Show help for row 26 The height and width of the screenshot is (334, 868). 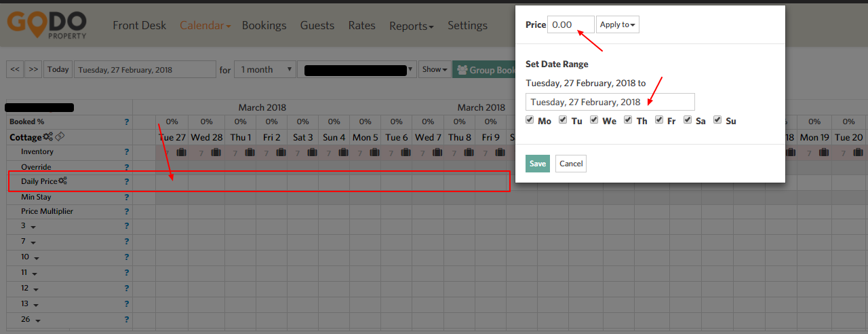point(126,320)
